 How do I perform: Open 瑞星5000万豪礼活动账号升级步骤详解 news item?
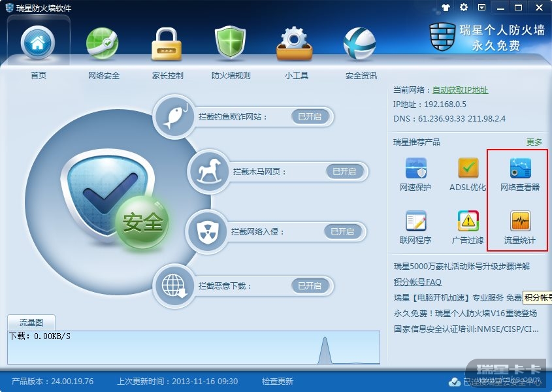tap(462, 267)
